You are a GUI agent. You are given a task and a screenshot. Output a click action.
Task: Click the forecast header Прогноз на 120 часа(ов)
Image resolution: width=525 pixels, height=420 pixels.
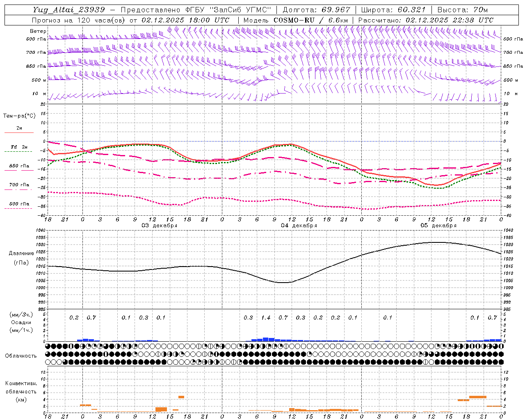pos(79,20)
